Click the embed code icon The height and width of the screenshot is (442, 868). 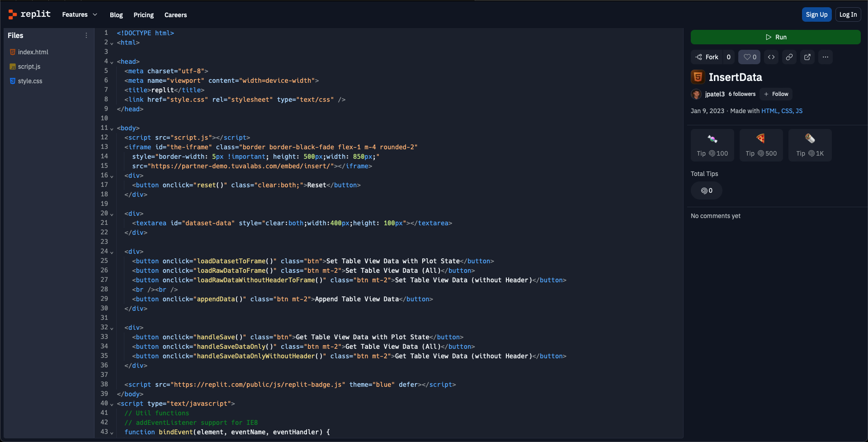pyautogui.click(x=771, y=57)
